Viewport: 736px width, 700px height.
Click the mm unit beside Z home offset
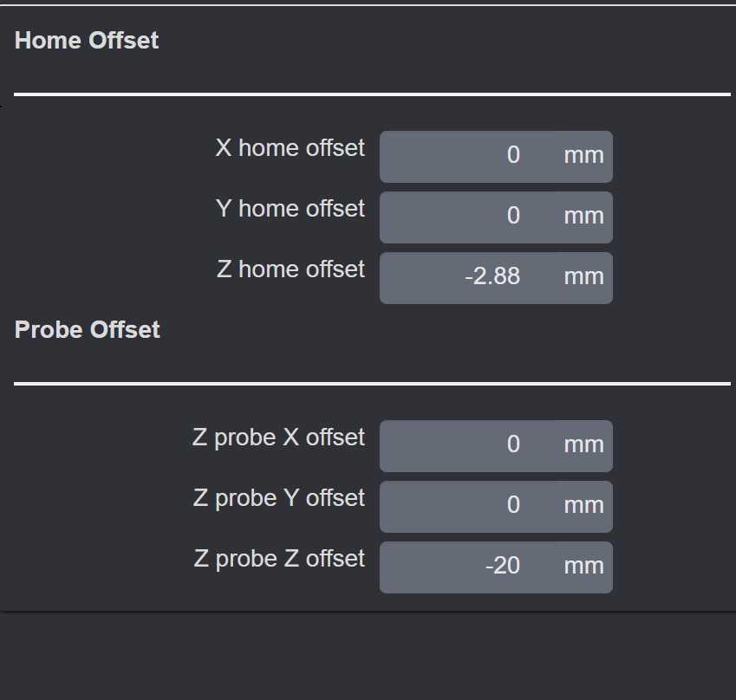pyautogui.click(x=583, y=277)
